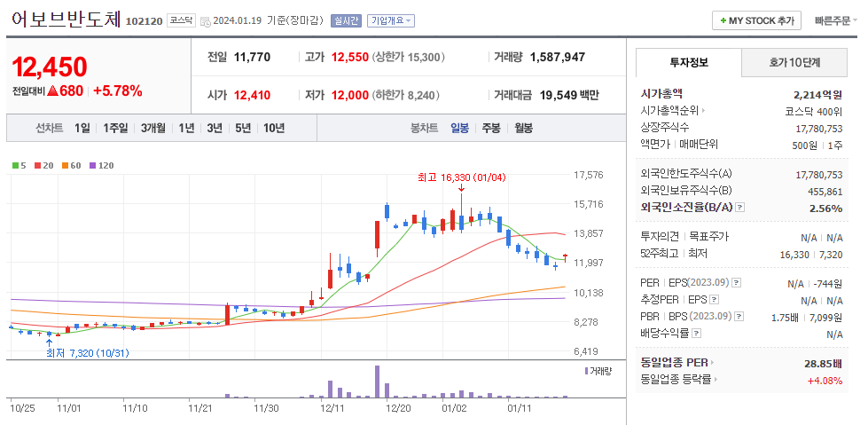Image resolution: width=868 pixels, height=425 pixels.
Task: Open the 동일업종 PER link
Action: point(677,363)
